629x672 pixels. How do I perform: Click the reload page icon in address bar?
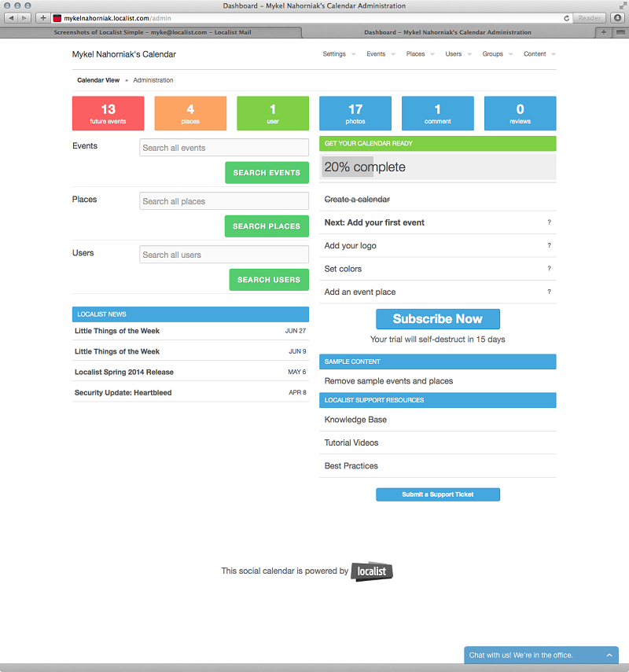click(x=567, y=17)
